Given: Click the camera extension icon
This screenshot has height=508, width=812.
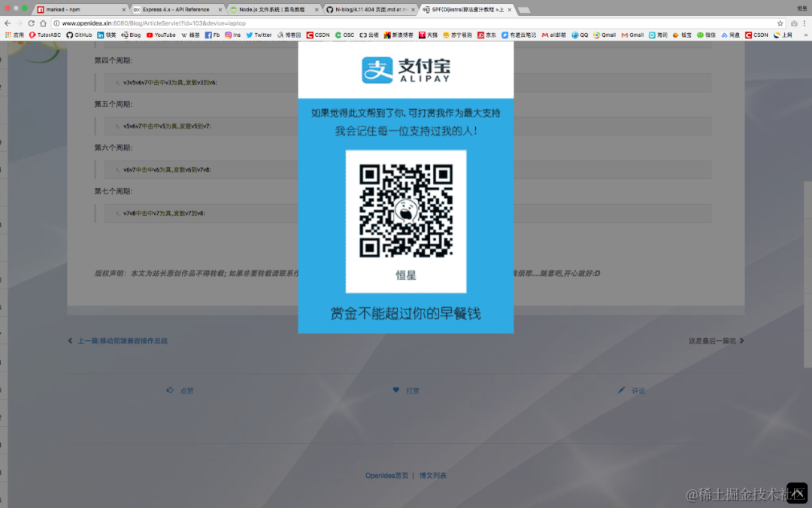Looking at the screenshot, I should pyautogui.click(x=794, y=23).
